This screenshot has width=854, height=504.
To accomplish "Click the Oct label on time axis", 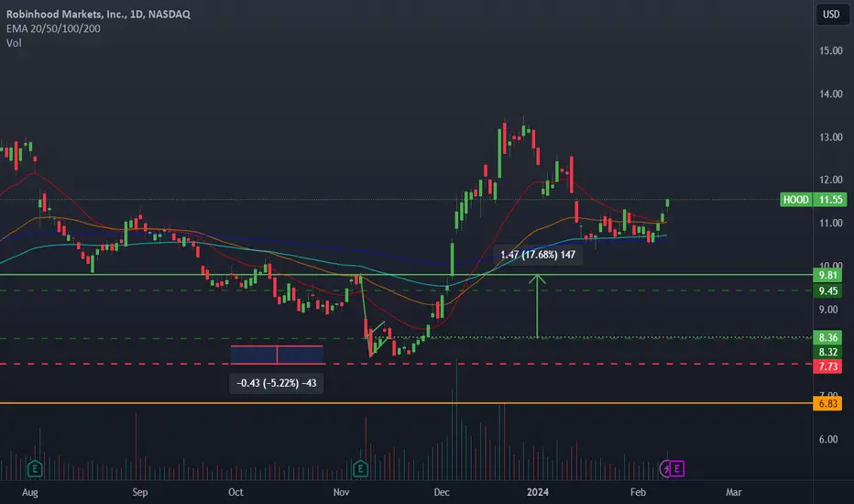I will tap(235, 493).
